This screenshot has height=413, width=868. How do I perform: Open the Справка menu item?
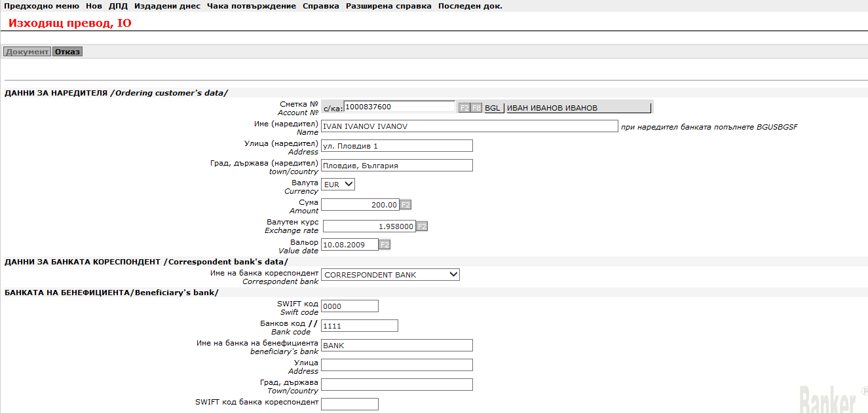(x=321, y=6)
